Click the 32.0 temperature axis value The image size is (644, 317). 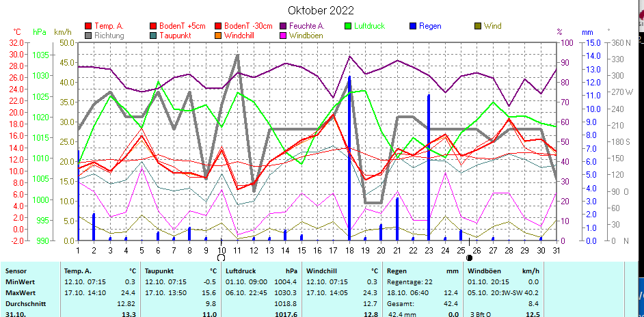[x=18, y=43]
